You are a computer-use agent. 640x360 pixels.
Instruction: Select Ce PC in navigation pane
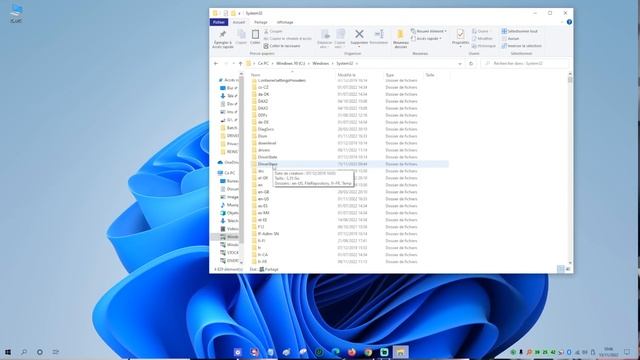click(227, 173)
